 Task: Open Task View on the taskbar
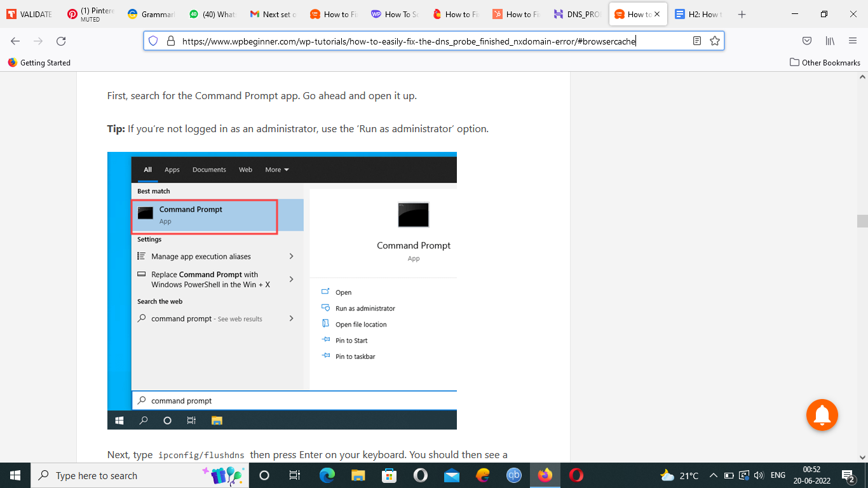[x=295, y=475]
